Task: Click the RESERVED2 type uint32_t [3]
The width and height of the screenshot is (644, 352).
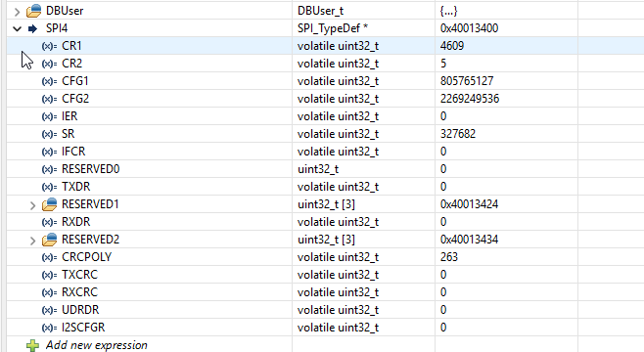Action: (326, 240)
